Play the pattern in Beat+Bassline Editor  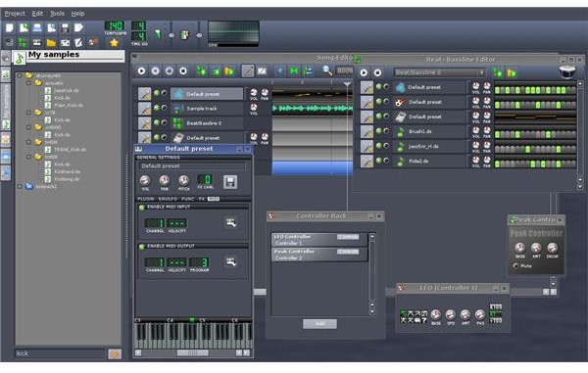[x=364, y=72]
